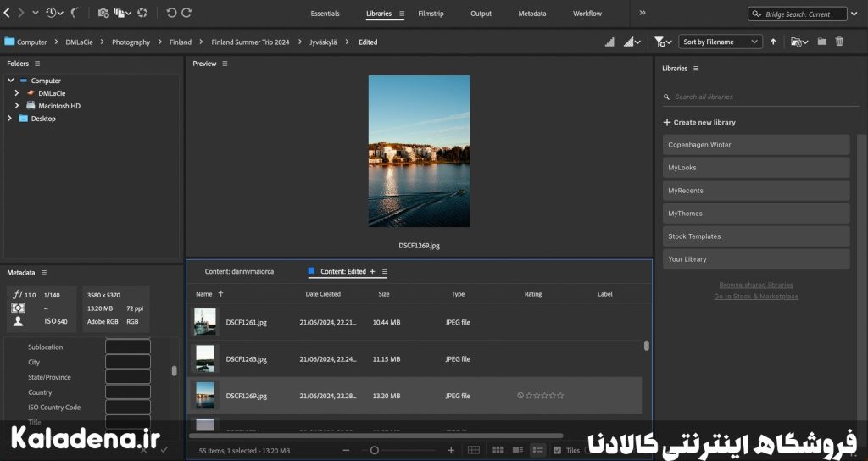Screen dimensions: 868x461
Task: Go forward using the right arrow
Action: pos(21,12)
